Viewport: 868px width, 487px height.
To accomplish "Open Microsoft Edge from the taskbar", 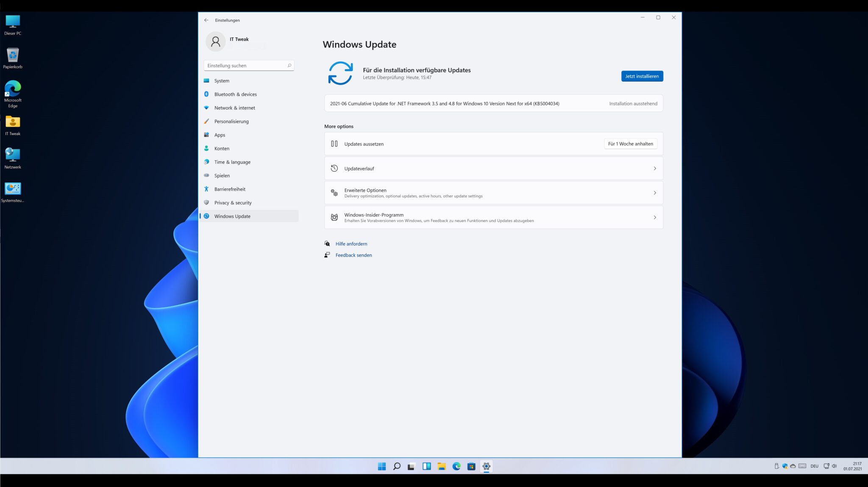I will [456, 466].
